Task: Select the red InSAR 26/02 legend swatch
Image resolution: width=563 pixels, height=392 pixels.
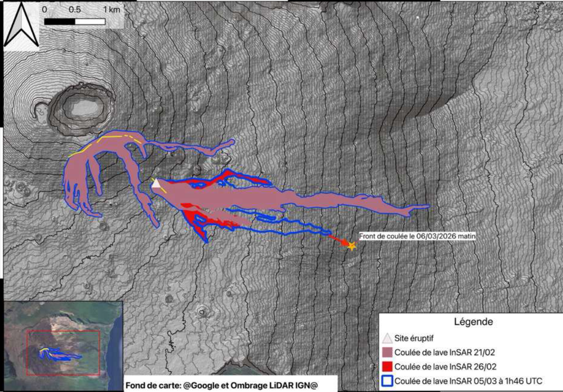Action: pos(387,366)
